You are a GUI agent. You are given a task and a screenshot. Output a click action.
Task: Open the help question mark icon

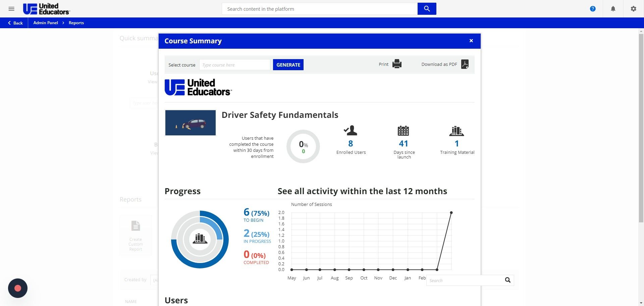click(x=593, y=9)
